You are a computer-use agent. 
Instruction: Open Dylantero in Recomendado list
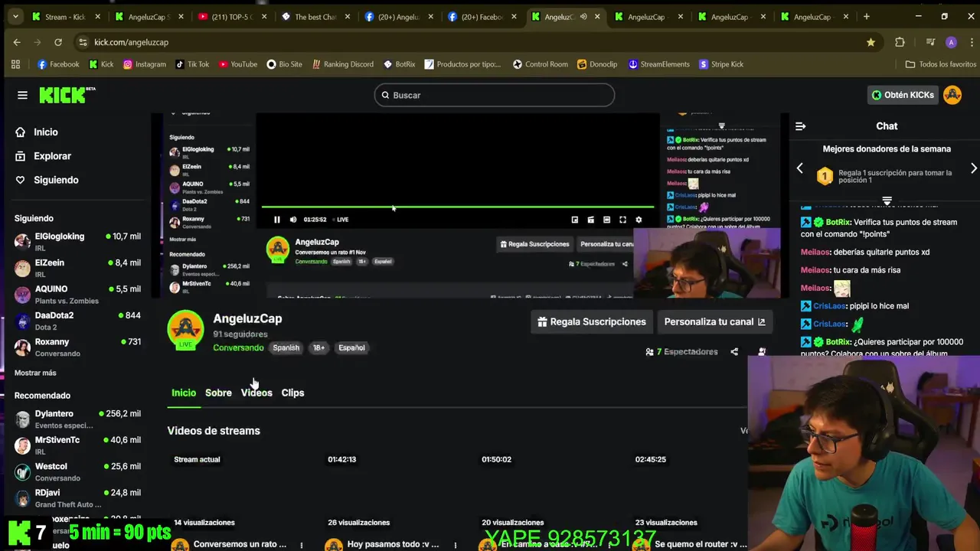[x=77, y=419]
